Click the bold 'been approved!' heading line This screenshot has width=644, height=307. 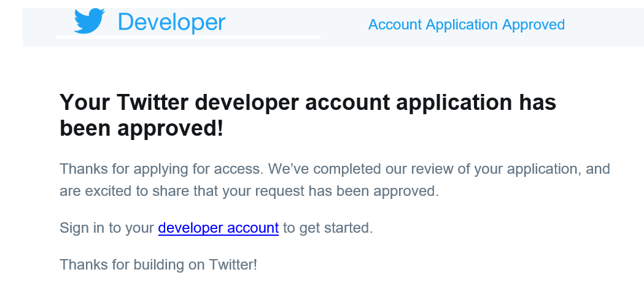point(142,129)
